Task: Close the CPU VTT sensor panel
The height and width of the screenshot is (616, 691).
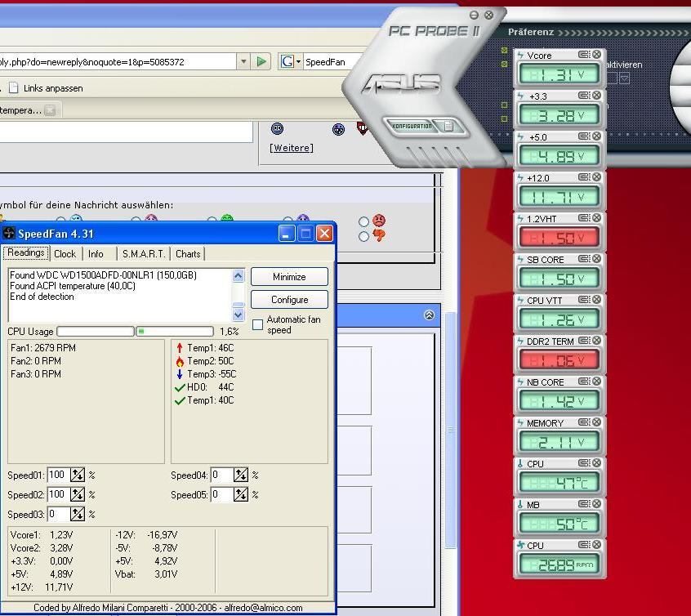Action: (597, 299)
